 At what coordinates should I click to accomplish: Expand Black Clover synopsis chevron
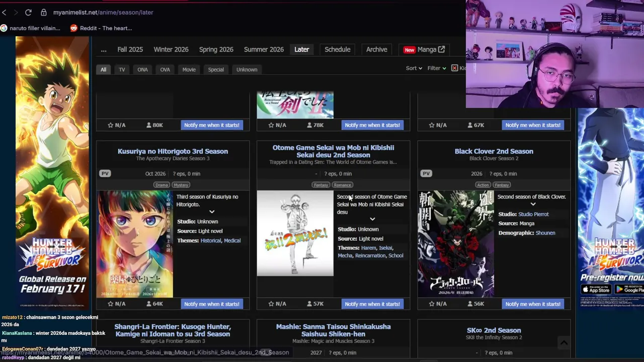533,204
